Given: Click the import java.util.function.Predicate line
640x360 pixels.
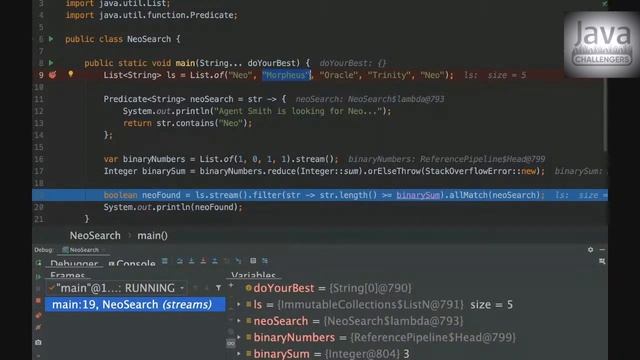Looking at the screenshot, I should click(x=151, y=15).
